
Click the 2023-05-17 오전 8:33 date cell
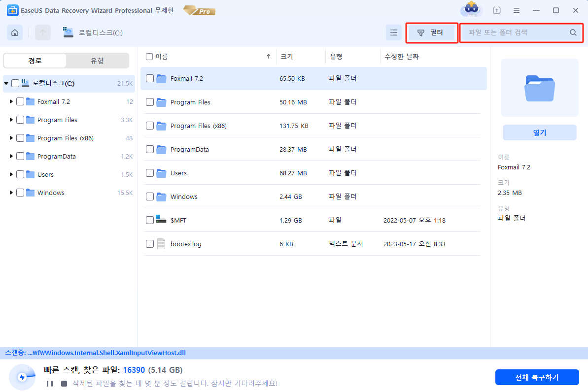pos(415,244)
